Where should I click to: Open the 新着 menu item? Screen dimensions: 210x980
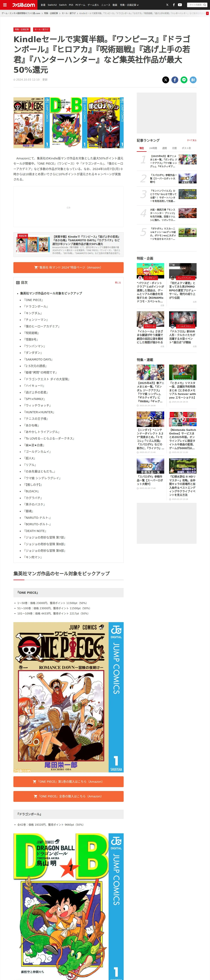point(43,5)
